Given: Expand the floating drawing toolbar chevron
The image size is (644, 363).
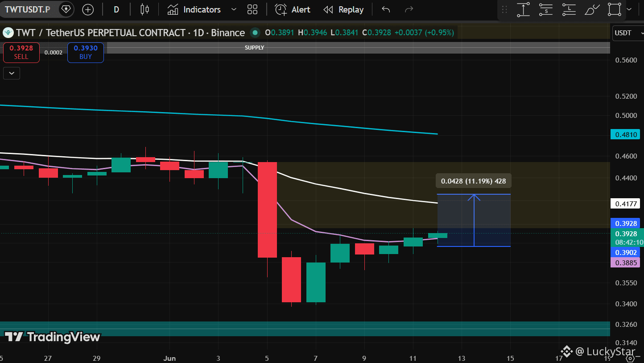Looking at the screenshot, I should (x=629, y=9).
